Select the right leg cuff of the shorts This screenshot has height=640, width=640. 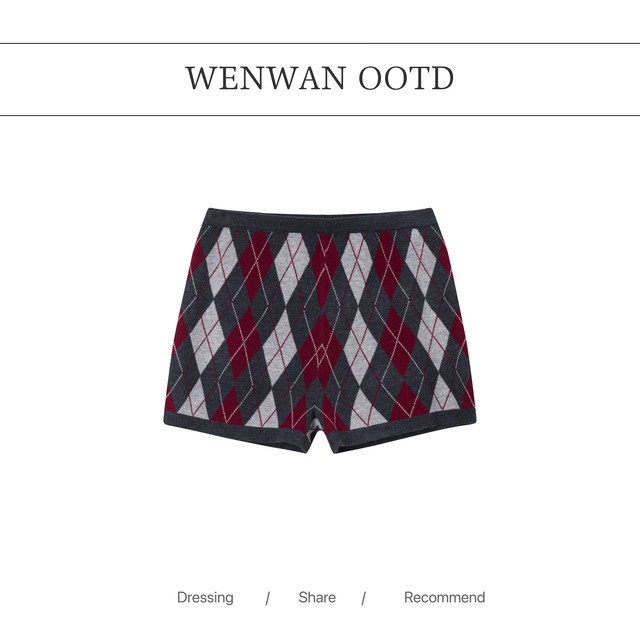(x=402, y=435)
